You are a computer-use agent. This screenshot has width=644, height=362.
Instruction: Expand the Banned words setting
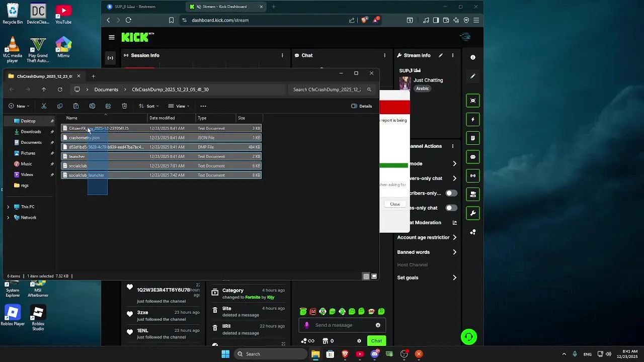coord(454,252)
